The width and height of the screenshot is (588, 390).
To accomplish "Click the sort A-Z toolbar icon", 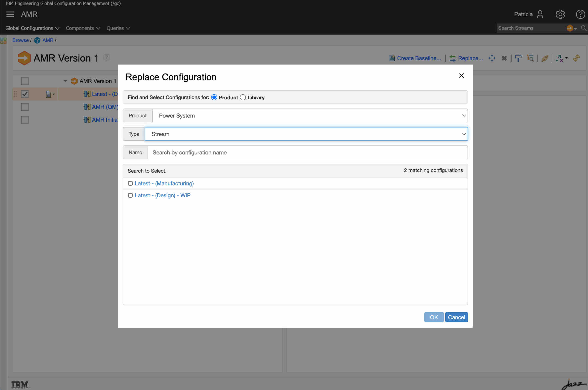I will (559, 58).
